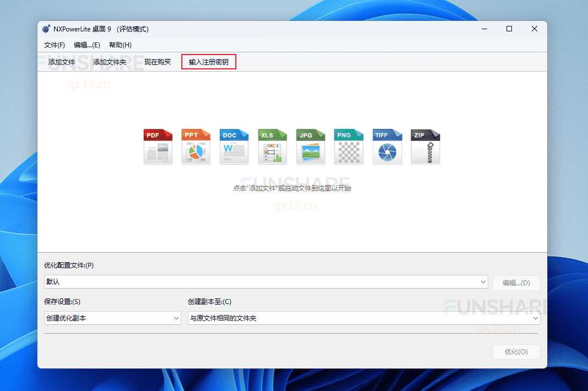Click the 保存设置:(S) label

62,301
